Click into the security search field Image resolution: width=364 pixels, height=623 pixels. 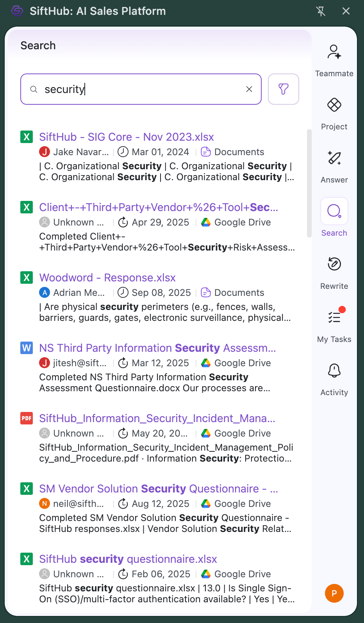(x=141, y=89)
